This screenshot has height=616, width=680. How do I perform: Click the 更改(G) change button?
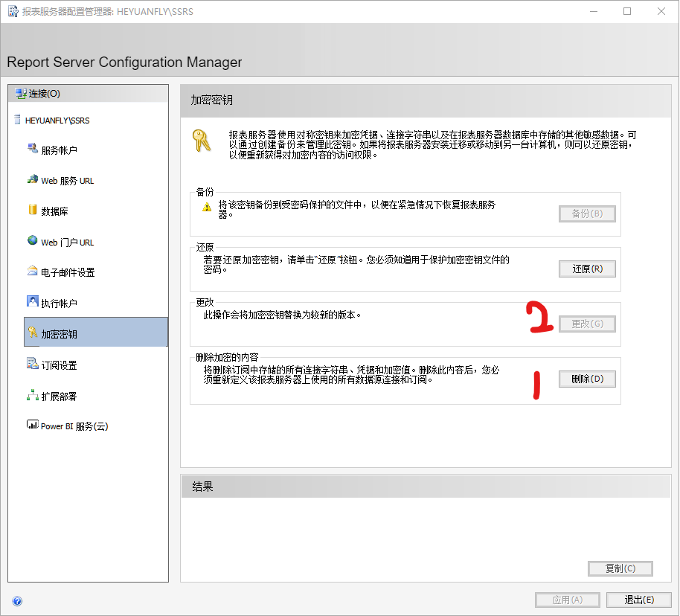[x=587, y=324]
